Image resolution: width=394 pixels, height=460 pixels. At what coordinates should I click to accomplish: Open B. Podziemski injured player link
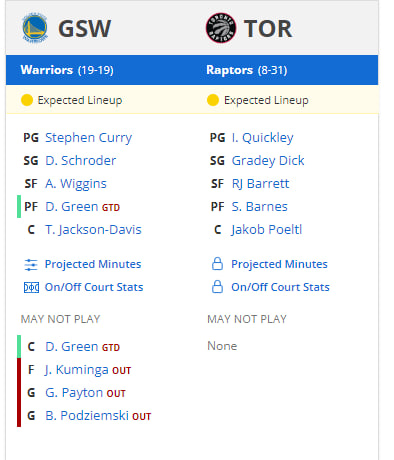(87, 416)
